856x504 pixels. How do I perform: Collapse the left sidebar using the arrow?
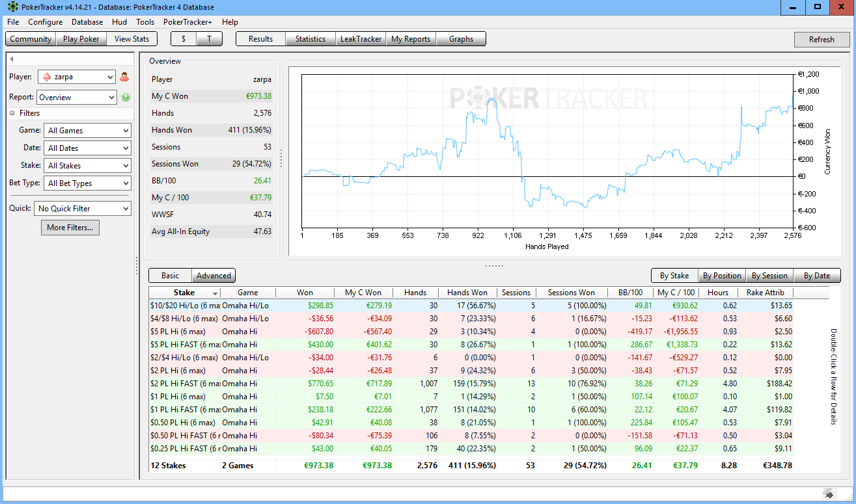coord(12,59)
